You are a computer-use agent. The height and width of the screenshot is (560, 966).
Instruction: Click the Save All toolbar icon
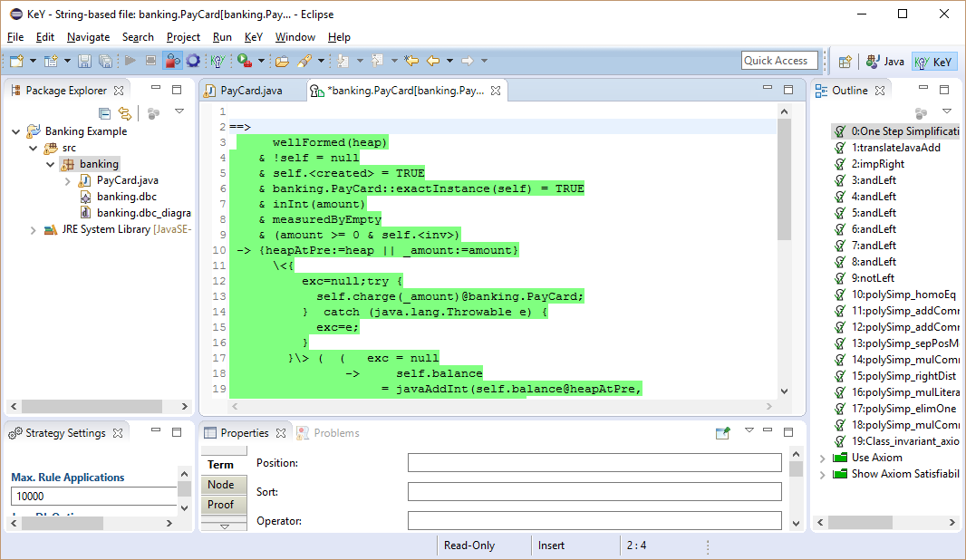(105, 61)
